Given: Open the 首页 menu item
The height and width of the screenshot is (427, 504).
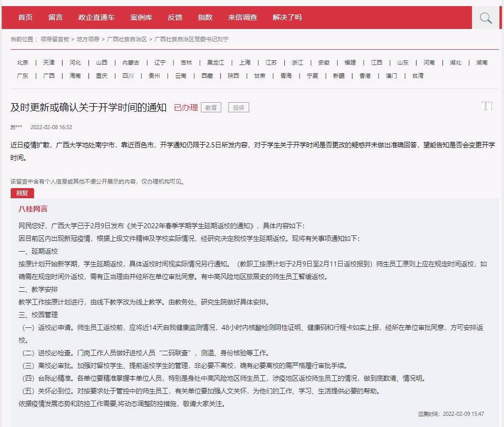Looking at the screenshot, I should (x=25, y=17).
